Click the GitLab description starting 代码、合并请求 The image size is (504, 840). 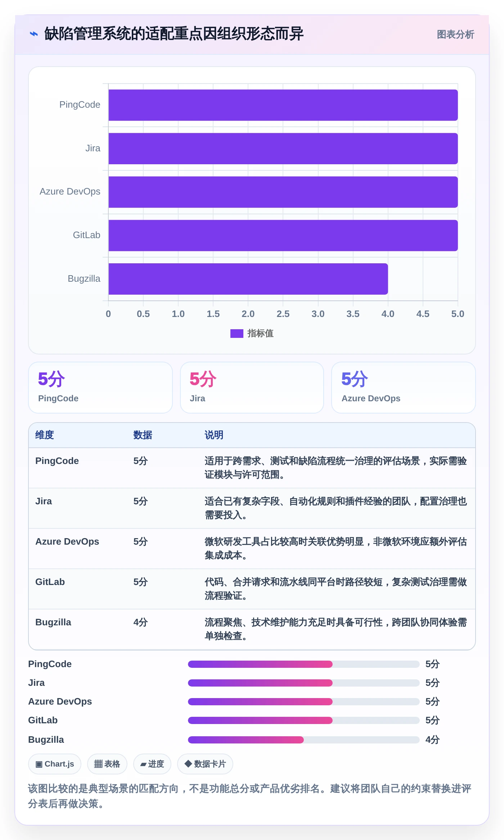tap(336, 589)
